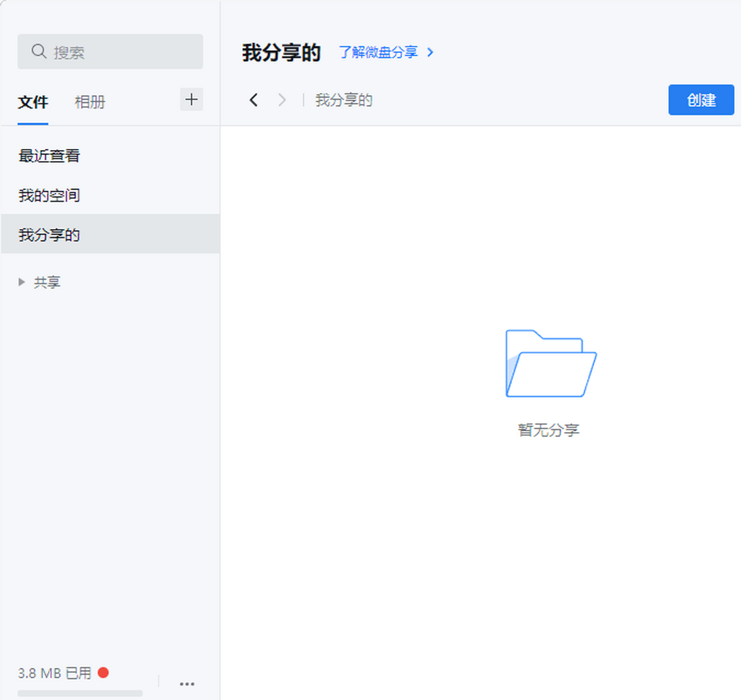Select 我分享的 in sidebar
741x700 pixels.
(x=111, y=234)
